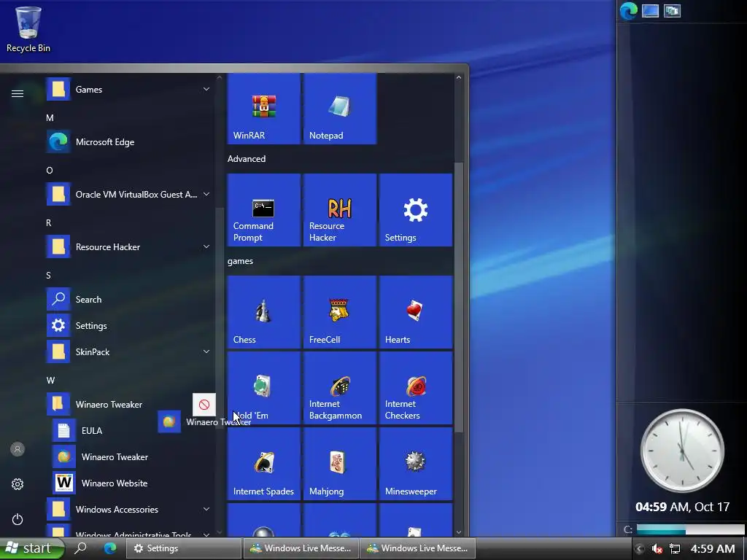The height and width of the screenshot is (560, 747).
Task: Launch the Hold 'Em game tile
Action: [263, 388]
